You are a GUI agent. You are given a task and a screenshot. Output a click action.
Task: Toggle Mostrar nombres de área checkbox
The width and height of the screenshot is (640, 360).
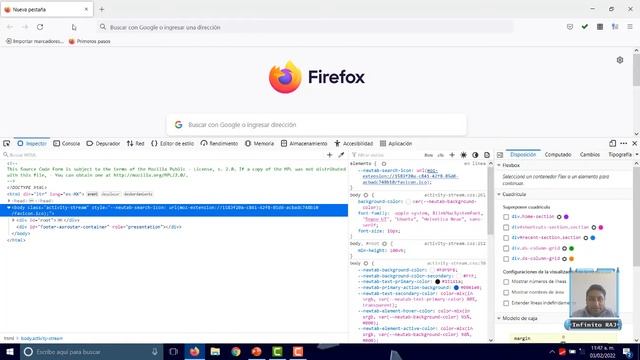[x=506, y=293]
